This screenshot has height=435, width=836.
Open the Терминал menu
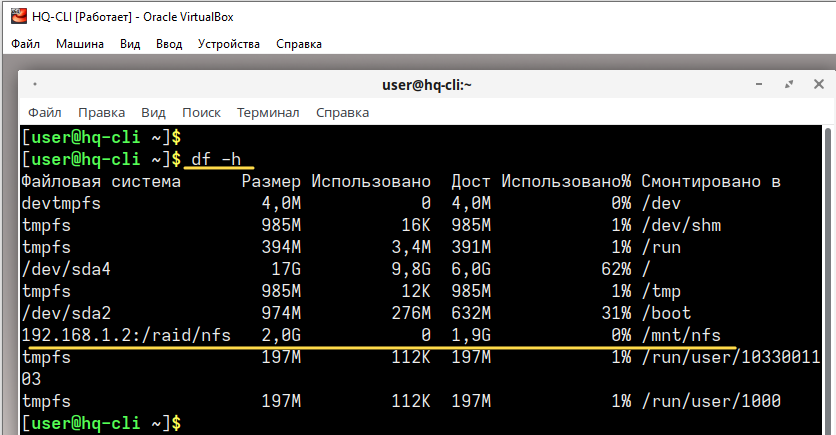[268, 112]
